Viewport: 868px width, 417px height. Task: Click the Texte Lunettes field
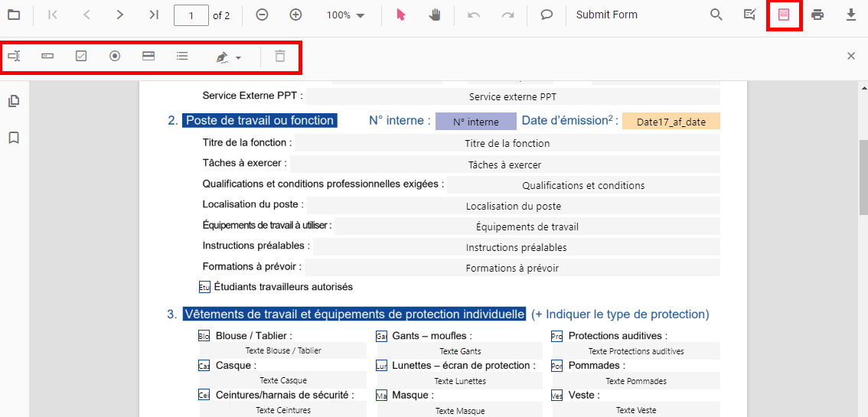(460, 380)
